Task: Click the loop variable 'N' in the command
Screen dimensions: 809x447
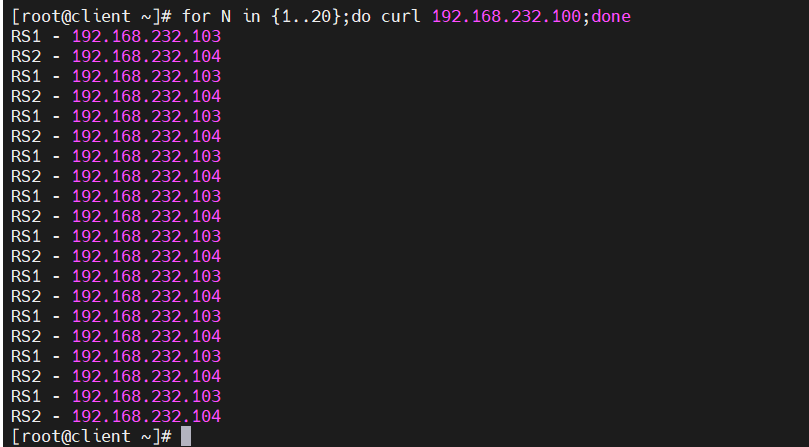Action: click(x=226, y=17)
